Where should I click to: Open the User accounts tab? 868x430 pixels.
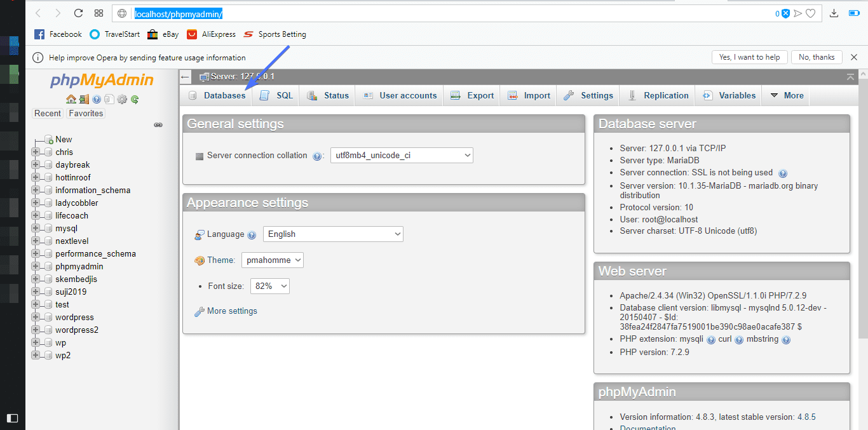[x=400, y=96]
